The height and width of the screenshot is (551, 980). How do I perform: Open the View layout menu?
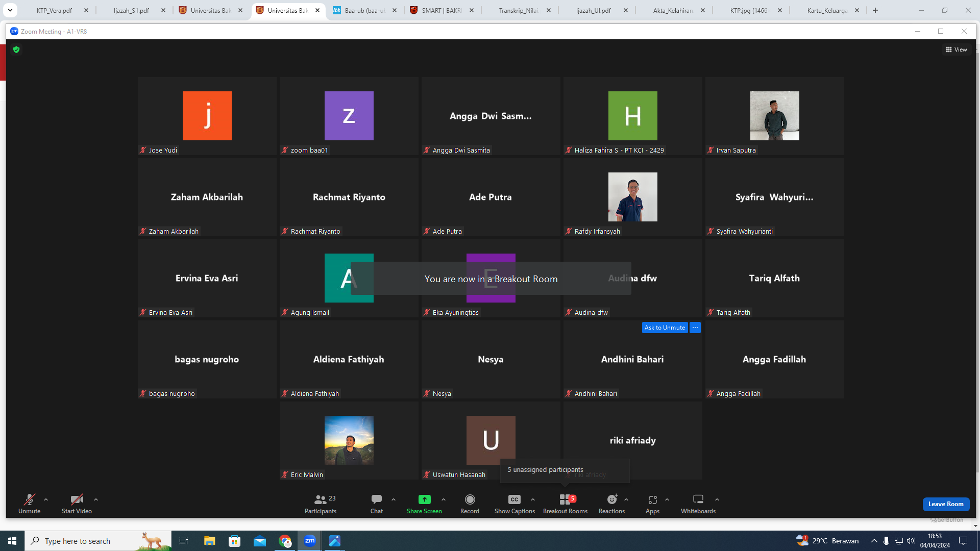tap(957, 49)
